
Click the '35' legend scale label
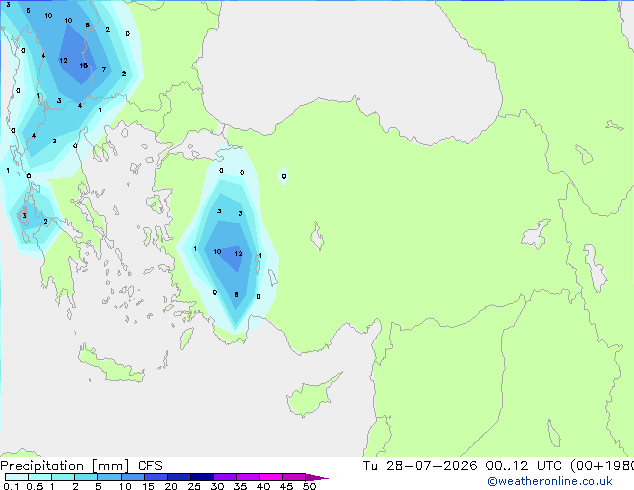coord(240,486)
